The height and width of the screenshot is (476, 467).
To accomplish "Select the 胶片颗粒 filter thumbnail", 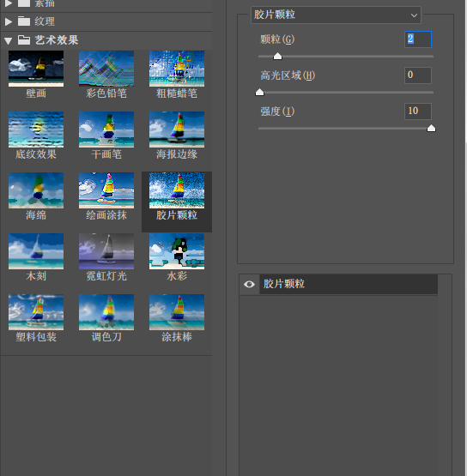I will click(177, 190).
